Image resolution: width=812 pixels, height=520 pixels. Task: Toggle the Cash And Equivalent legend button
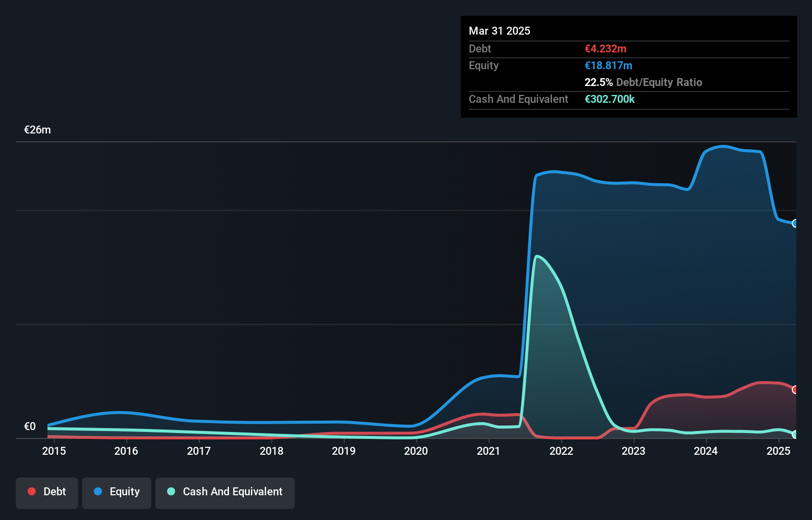coord(225,493)
